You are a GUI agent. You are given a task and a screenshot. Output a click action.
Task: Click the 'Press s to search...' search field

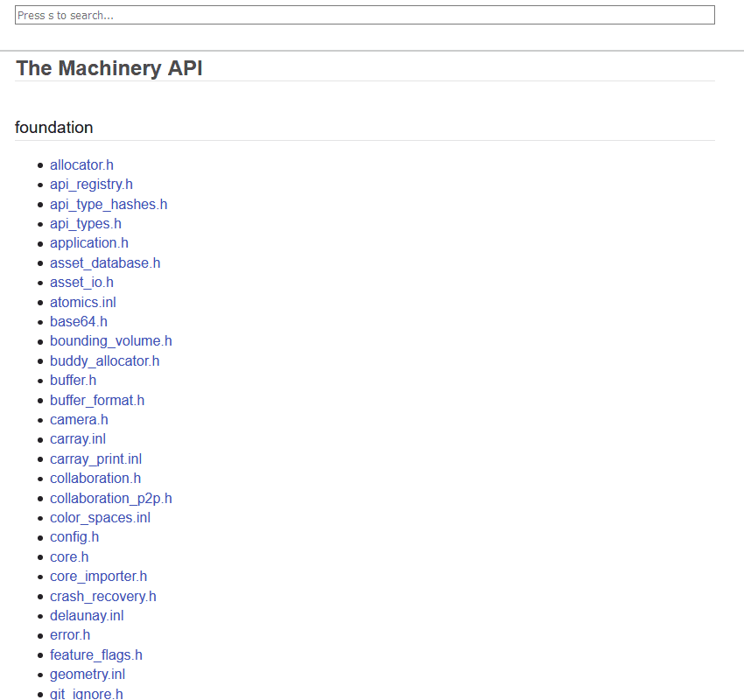click(364, 15)
